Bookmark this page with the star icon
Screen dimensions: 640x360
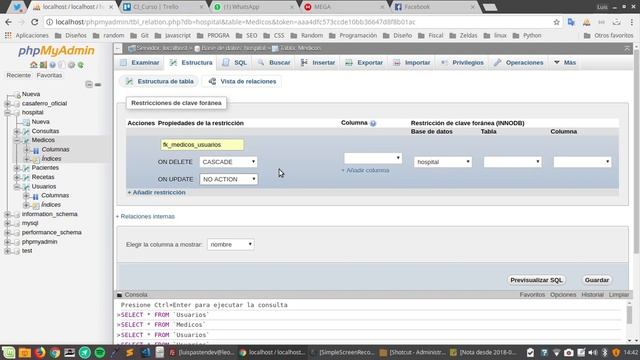coord(556,22)
